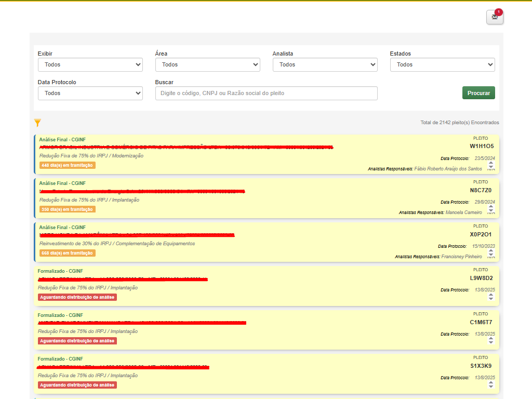Screen dimensions: 532x399
Task: Click up/down arrows icon on pleito W1H1O5
Action: (491, 165)
